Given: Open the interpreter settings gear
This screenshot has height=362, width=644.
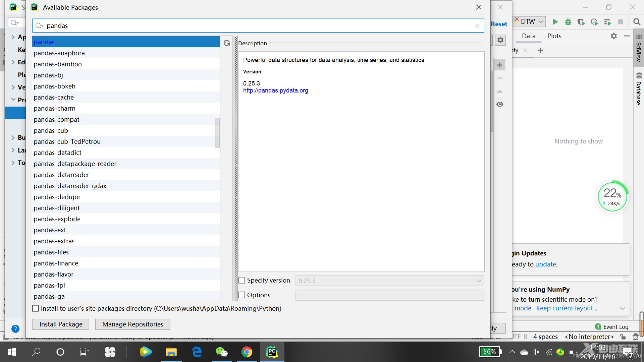Looking at the screenshot, I should click(x=500, y=40).
